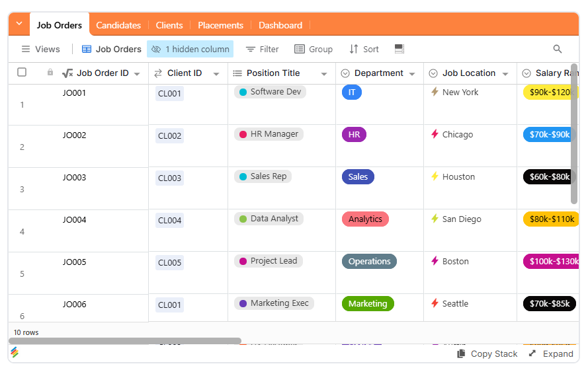Viewport: 588px width, 370px height.
Task: Click the lightning icon beside Houston
Action: click(x=435, y=176)
